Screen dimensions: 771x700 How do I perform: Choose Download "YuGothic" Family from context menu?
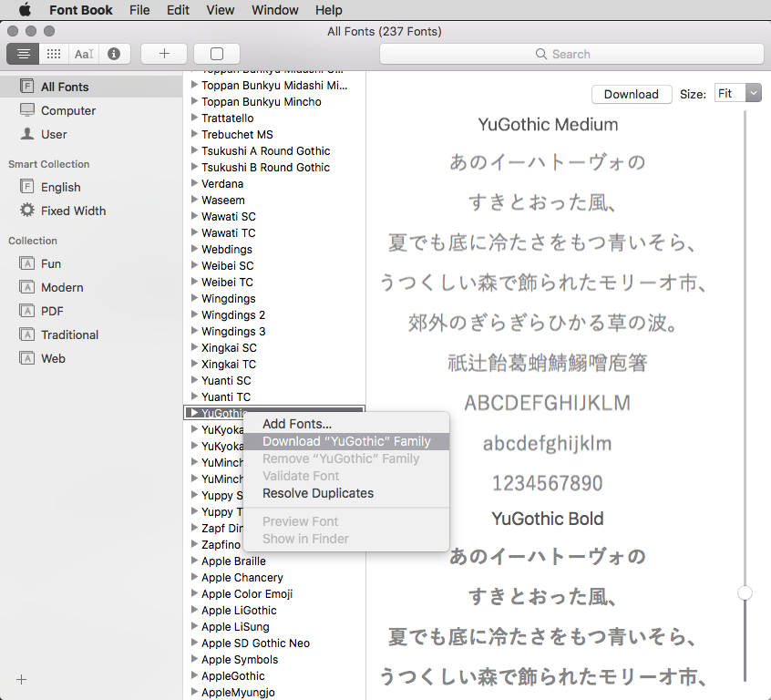(346, 441)
